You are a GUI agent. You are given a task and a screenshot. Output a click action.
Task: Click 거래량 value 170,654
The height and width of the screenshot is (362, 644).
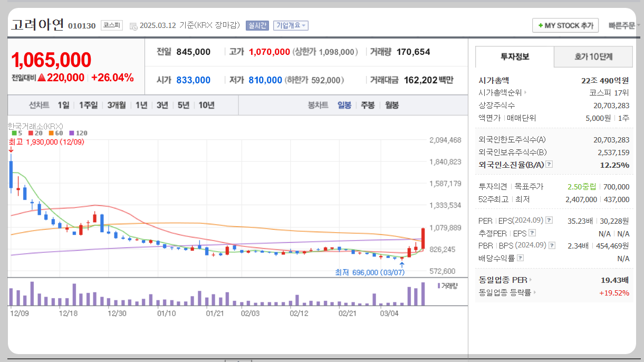[413, 52]
